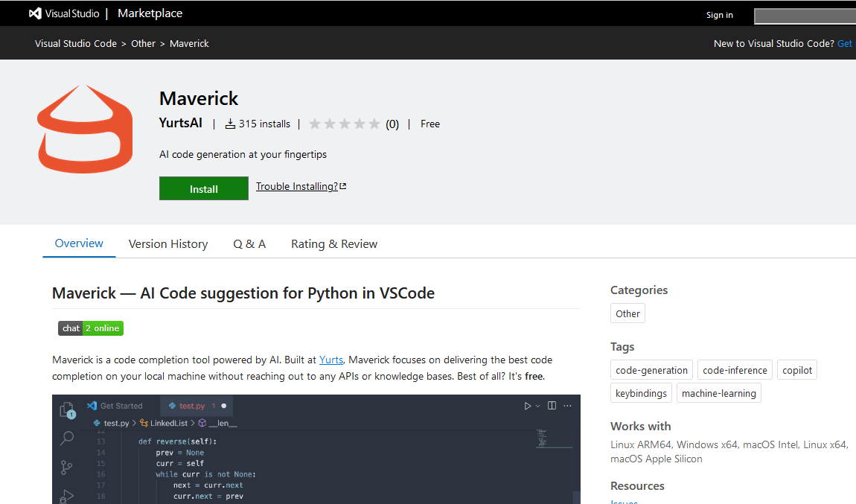Click the chat 2 online badge
The width and height of the screenshot is (856, 504).
91,328
